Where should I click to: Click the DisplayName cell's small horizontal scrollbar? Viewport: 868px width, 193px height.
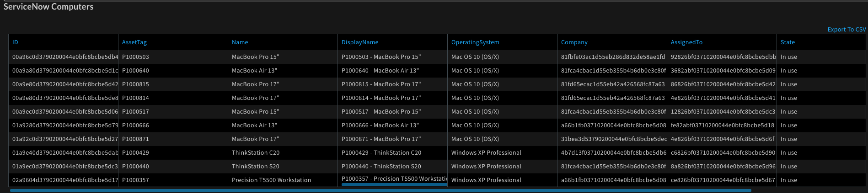[394, 185]
